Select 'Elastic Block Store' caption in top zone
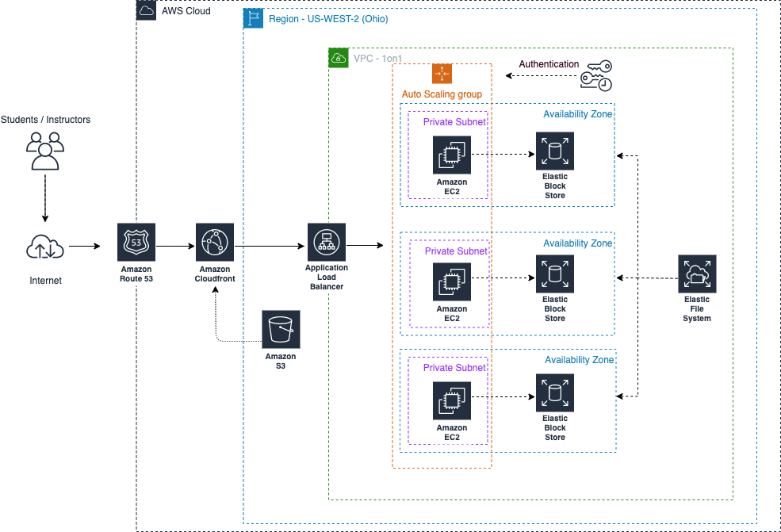This screenshot has width=781, height=532. pyautogui.click(x=555, y=186)
